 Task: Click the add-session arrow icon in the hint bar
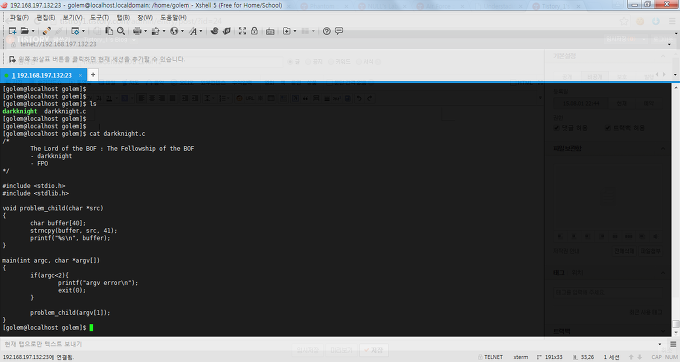click(12, 59)
